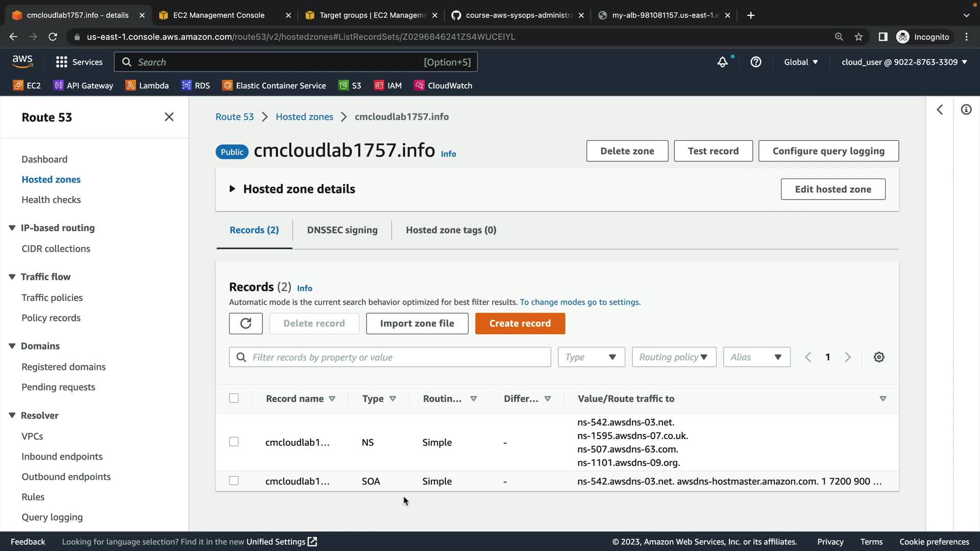The height and width of the screenshot is (551, 980).
Task: Open the Type filter dropdown
Action: 591,357
